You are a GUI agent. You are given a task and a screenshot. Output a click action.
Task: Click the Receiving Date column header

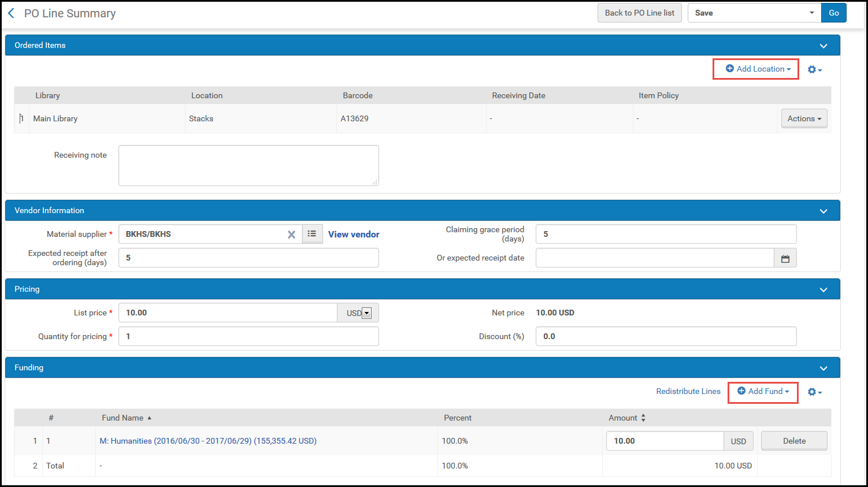tap(518, 95)
